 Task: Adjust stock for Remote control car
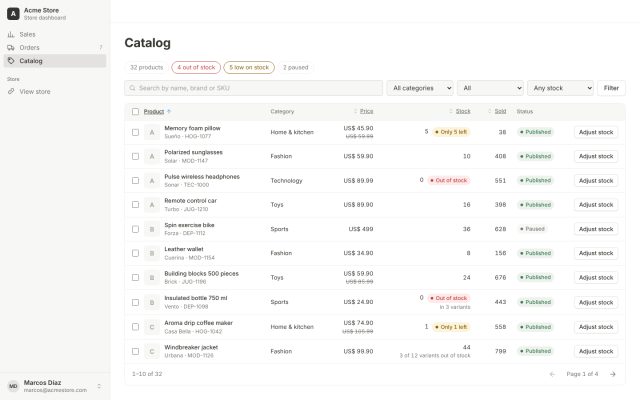[596, 204]
